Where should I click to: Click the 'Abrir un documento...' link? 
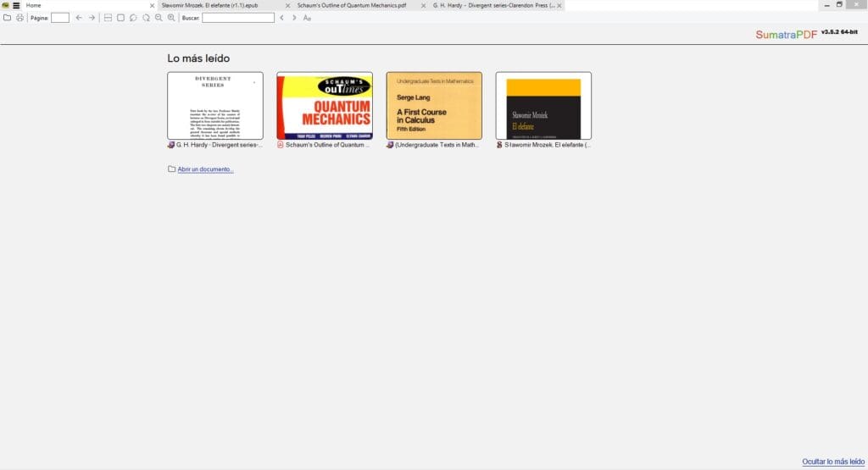[205, 169]
